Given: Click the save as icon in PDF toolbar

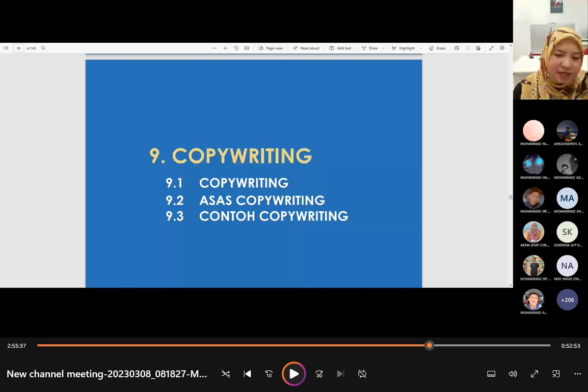Looking at the screenshot, I should point(478,48).
